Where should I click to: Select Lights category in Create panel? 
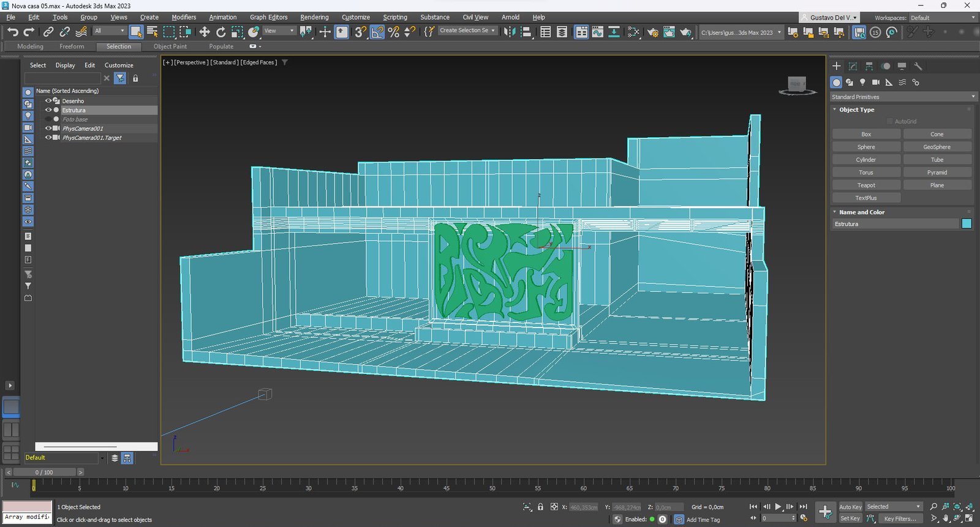[862, 82]
